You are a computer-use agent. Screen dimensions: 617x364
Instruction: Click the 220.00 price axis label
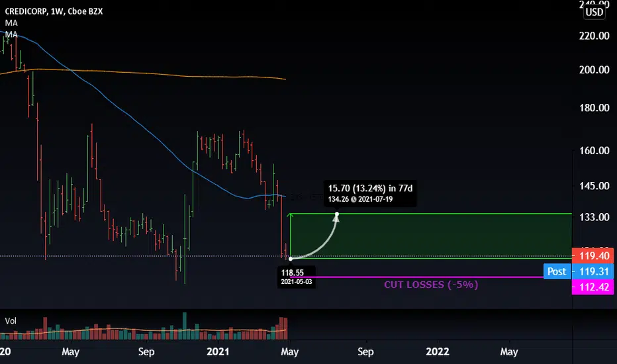click(x=594, y=36)
